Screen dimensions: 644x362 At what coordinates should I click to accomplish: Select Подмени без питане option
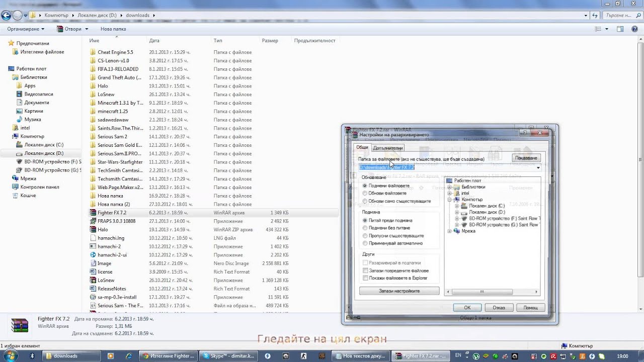coord(365,228)
